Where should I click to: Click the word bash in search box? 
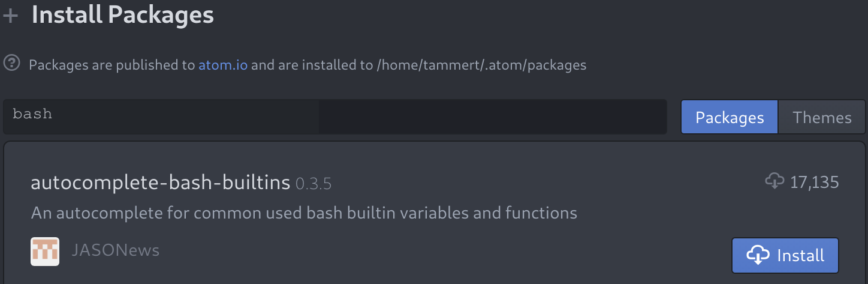click(32, 114)
